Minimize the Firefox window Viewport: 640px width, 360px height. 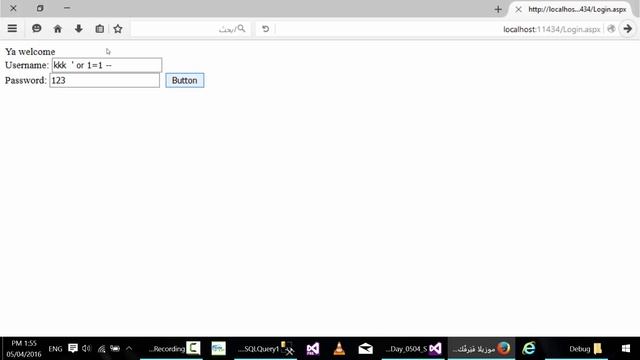(67, 8)
